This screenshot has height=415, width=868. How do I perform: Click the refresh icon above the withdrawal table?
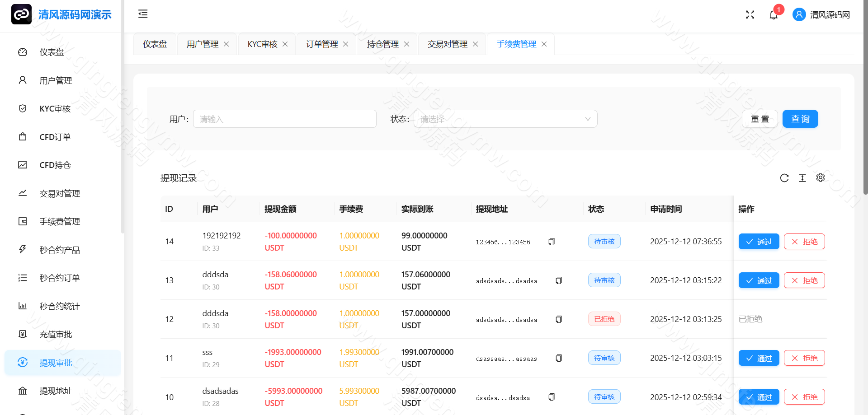point(784,178)
